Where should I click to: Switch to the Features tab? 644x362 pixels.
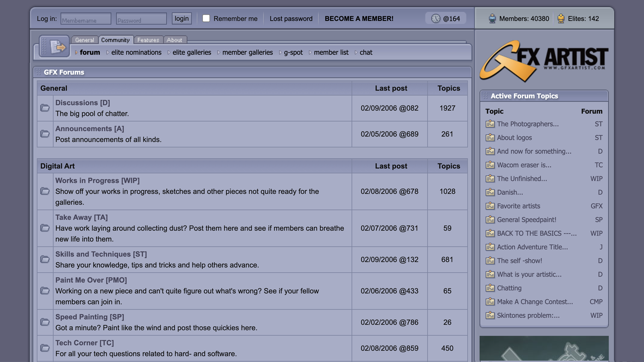tap(148, 40)
